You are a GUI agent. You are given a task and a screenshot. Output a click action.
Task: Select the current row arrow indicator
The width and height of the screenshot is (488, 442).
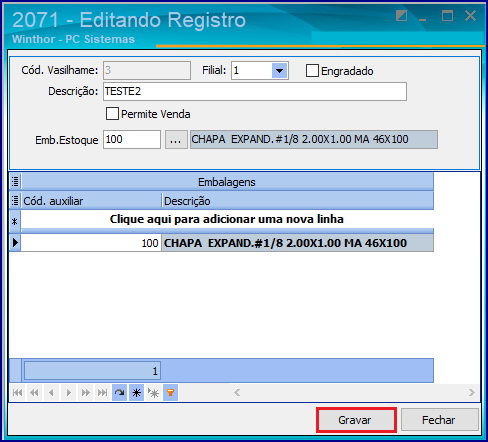15,243
